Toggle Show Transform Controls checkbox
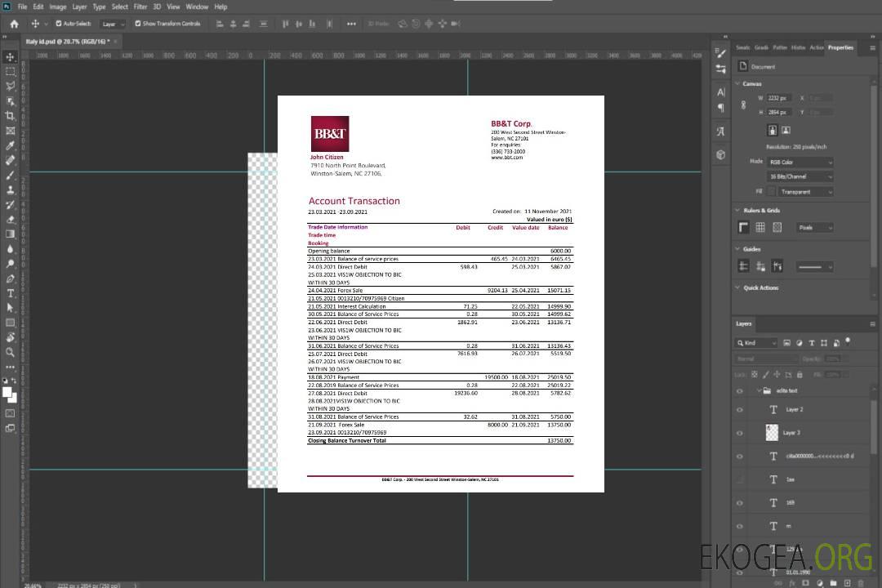Viewport: 882px width, 588px height. click(138, 24)
